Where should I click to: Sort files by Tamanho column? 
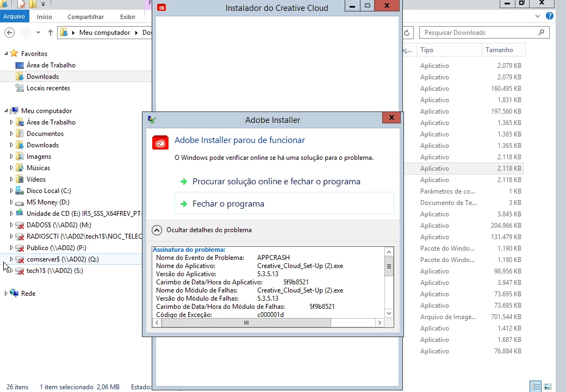point(503,50)
